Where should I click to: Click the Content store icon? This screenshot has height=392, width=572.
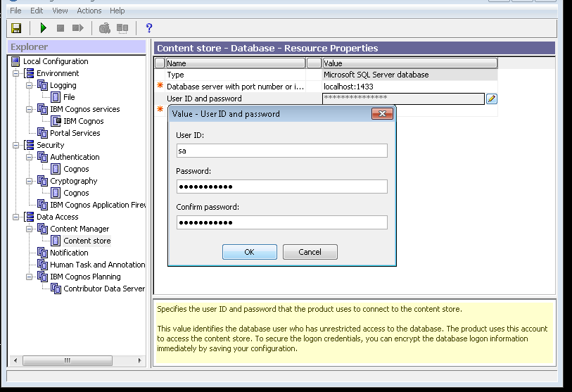(x=56, y=241)
